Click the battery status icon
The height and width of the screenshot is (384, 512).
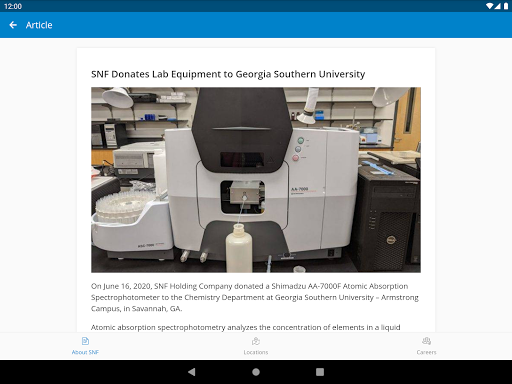click(506, 6)
